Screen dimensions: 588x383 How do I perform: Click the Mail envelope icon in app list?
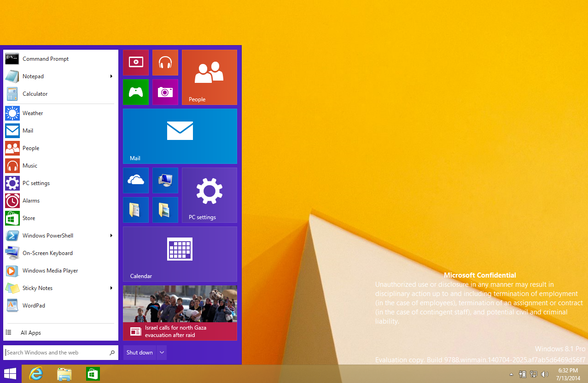click(x=12, y=131)
